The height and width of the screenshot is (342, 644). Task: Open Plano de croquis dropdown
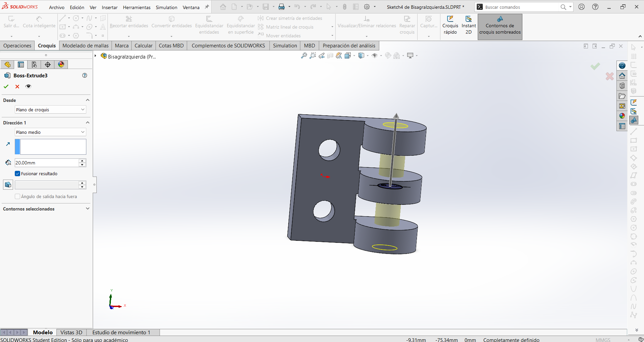50,110
